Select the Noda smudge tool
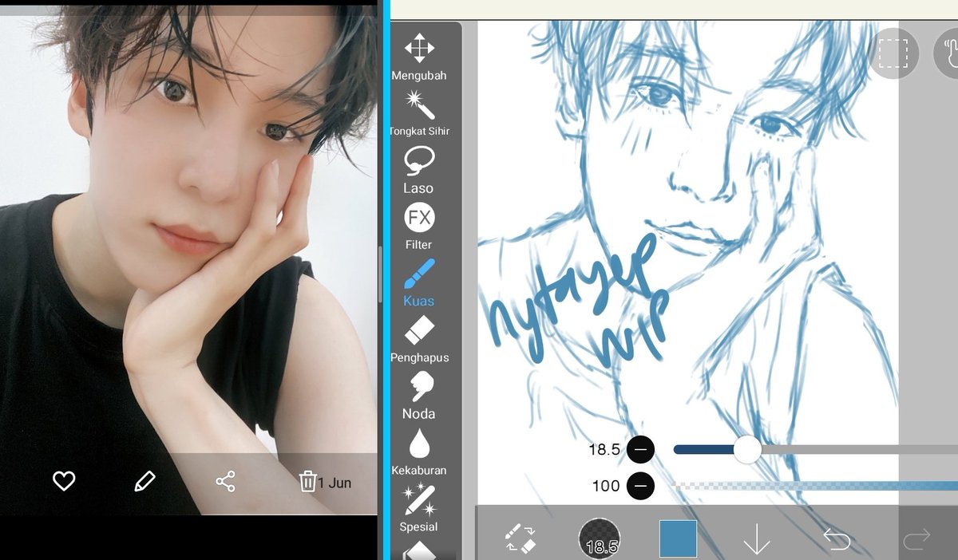The width and height of the screenshot is (958, 560). pyautogui.click(x=419, y=396)
